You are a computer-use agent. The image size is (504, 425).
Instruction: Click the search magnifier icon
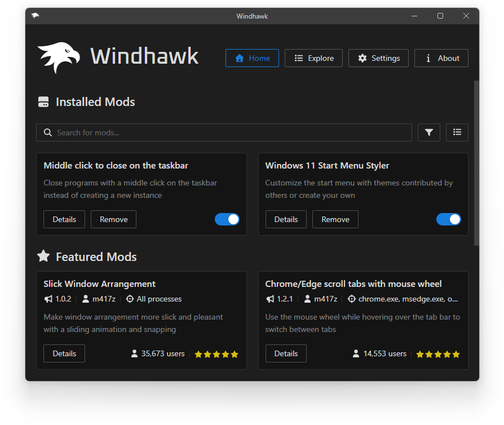click(48, 132)
